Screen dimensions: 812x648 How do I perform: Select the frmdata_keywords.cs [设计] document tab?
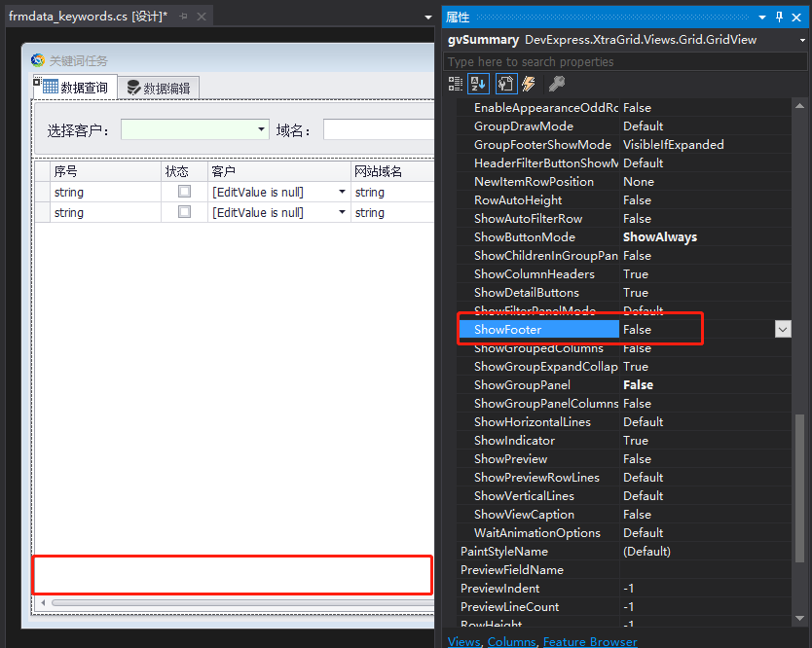point(88,17)
